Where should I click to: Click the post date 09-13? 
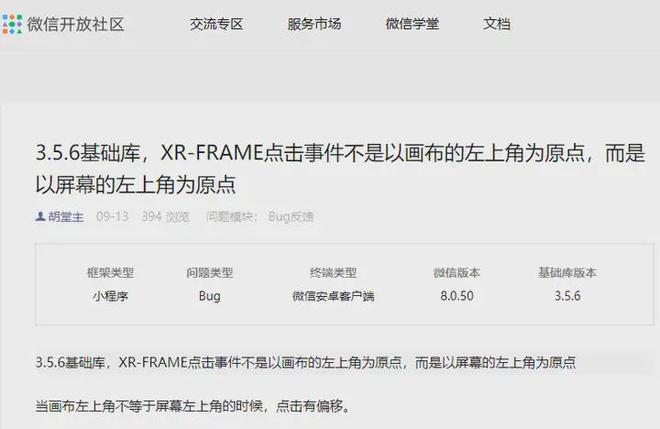pos(112,217)
